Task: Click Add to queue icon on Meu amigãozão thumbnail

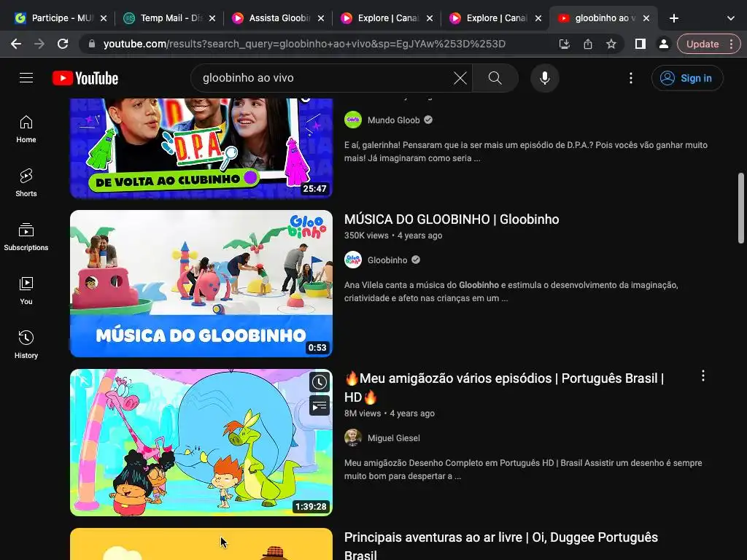Action: (320, 405)
